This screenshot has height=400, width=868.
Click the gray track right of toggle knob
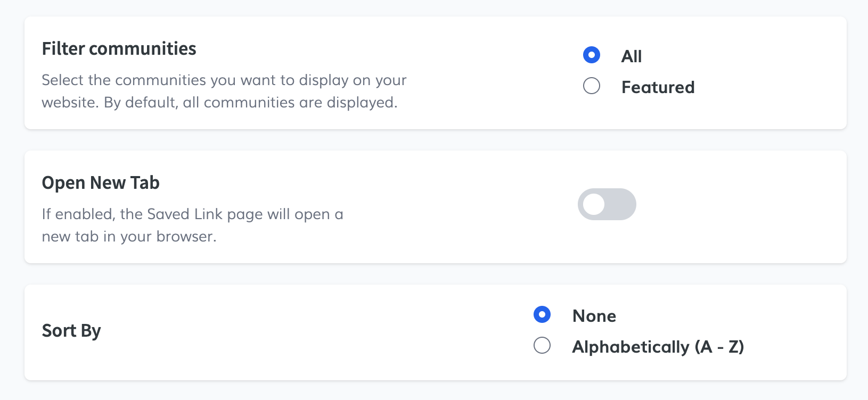pyautogui.click(x=621, y=204)
